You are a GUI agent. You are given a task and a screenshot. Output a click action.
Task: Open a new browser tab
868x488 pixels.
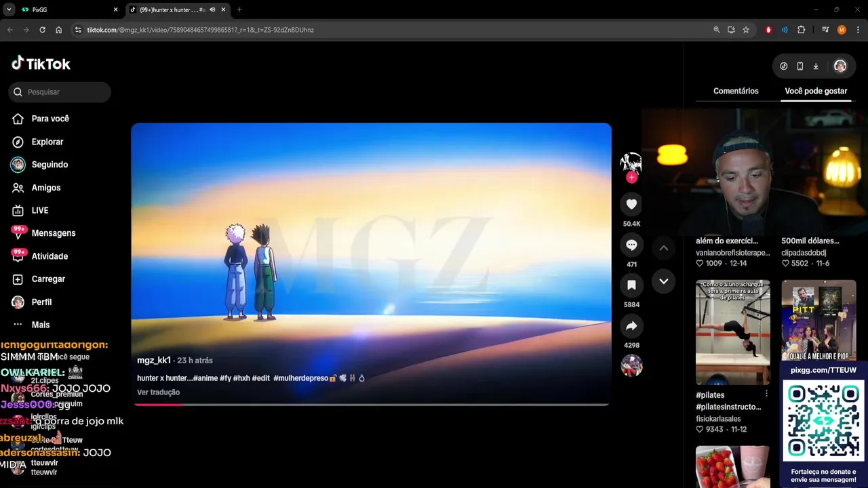[x=239, y=9]
